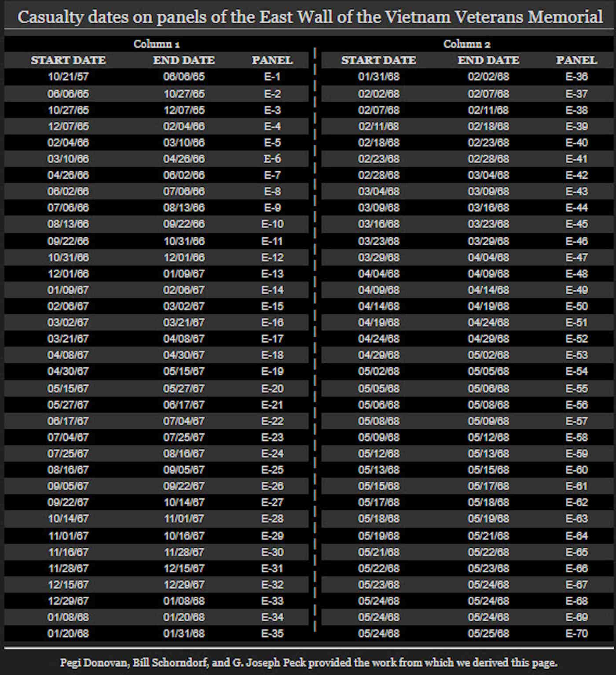
Task: Select the panel E-36 cell
Action: coord(576,77)
